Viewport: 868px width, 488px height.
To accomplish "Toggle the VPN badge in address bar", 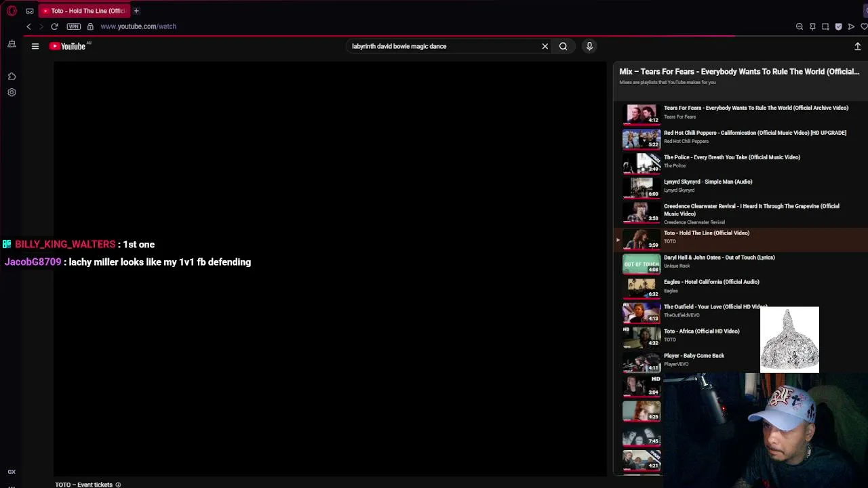I will (74, 26).
